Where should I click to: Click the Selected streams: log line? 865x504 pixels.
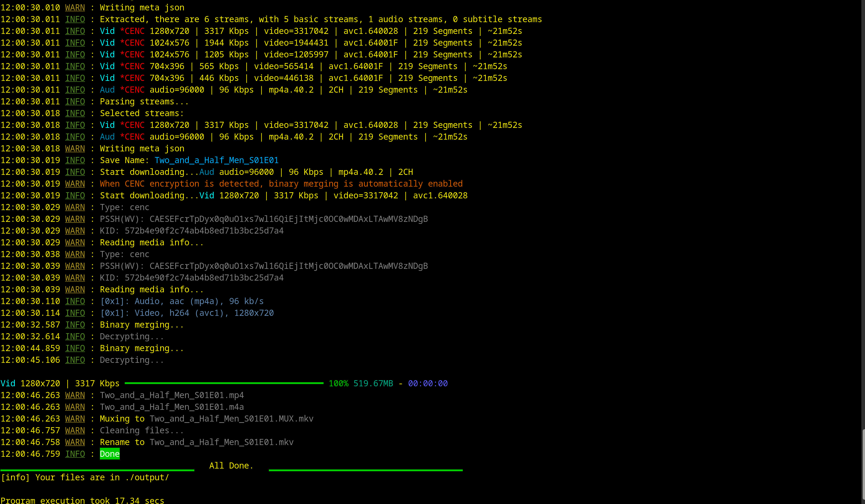point(141,113)
